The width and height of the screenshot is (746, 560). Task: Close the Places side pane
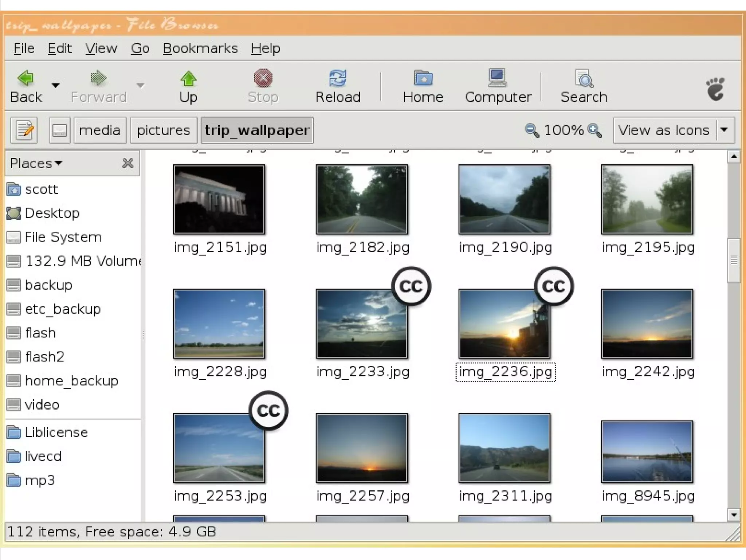[128, 163]
